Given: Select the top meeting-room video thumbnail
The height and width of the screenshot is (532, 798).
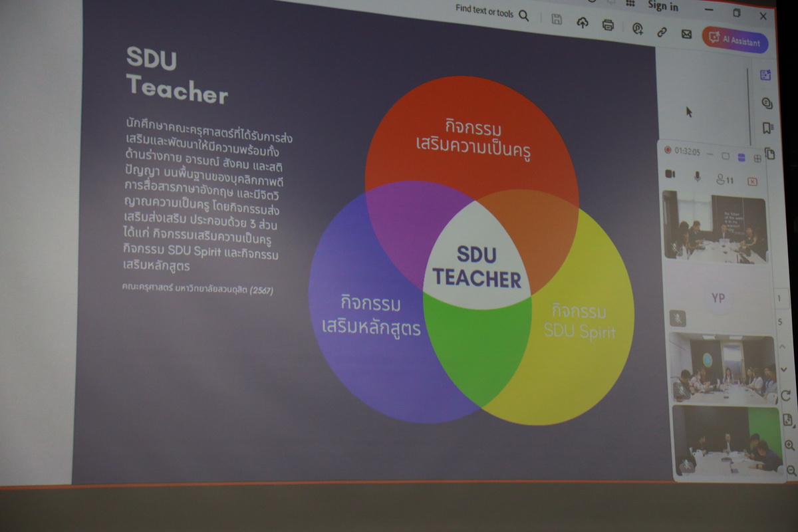Looking at the screenshot, I should click(x=715, y=227).
